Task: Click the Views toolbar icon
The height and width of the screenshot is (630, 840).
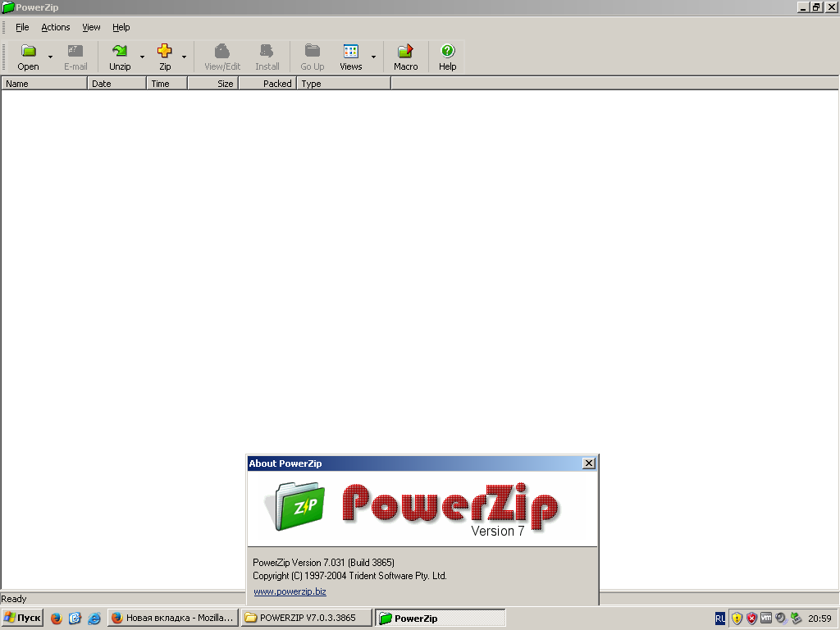Action: pos(351,57)
